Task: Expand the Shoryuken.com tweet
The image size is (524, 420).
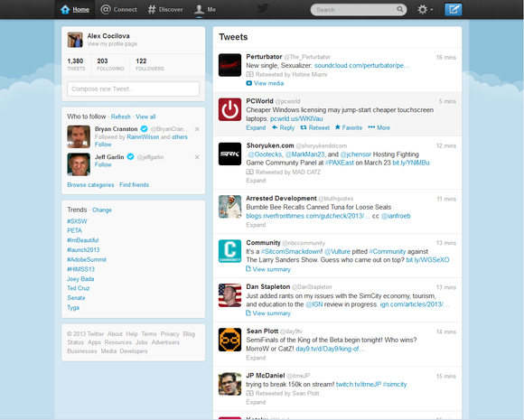Action: pos(256,181)
